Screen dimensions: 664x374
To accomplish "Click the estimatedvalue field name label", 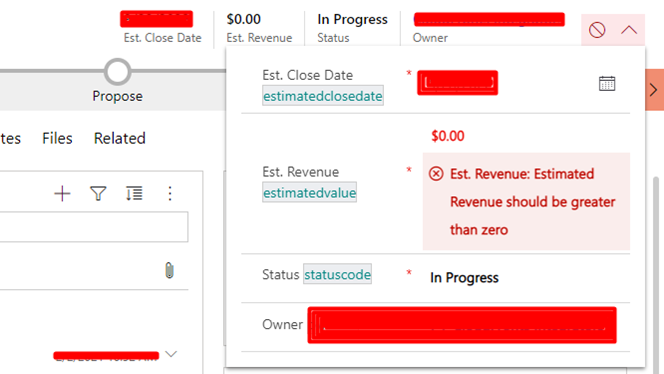I will click(x=310, y=193).
